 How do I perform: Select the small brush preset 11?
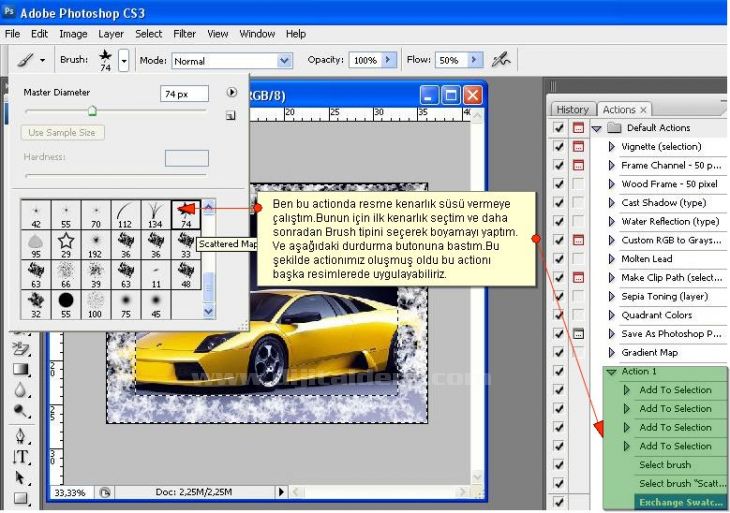point(155,275)
